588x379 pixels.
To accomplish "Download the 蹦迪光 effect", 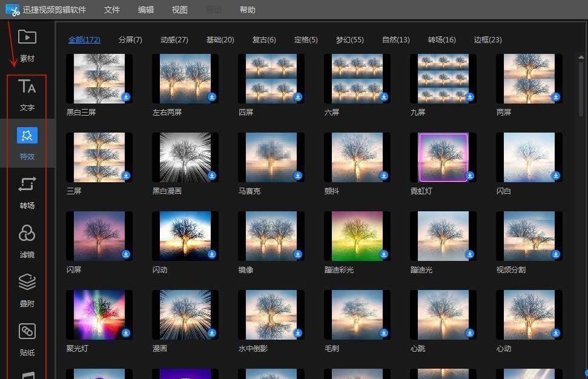I will [470, 254].
